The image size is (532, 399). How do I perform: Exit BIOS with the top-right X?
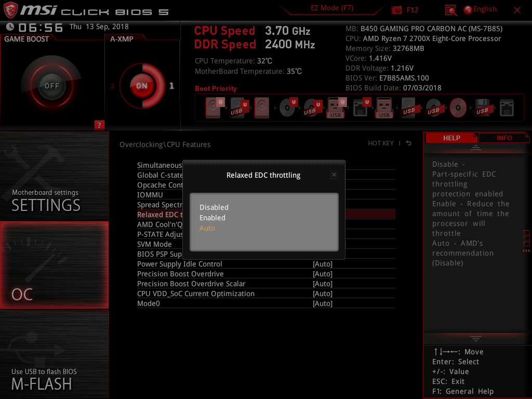coord(517,10)
